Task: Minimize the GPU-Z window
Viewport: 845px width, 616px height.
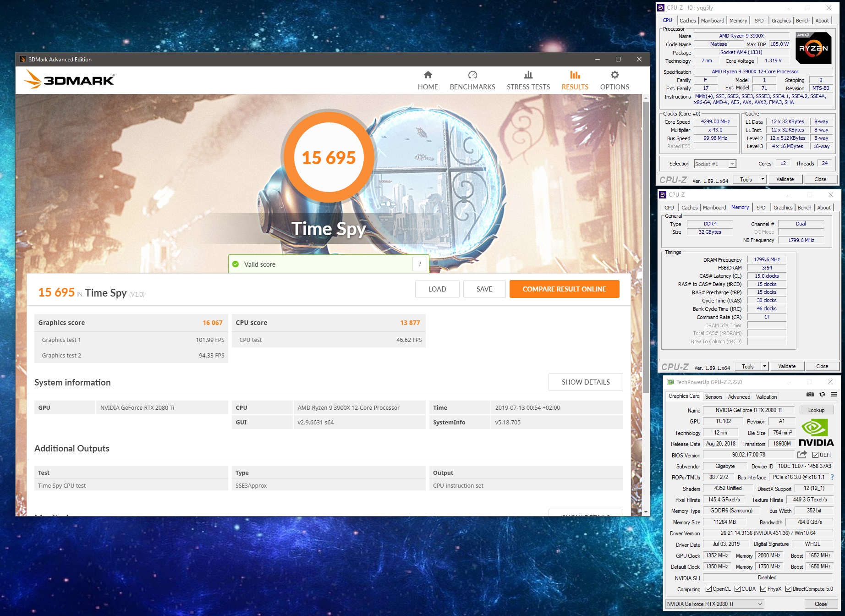Action: click(789, 382)
